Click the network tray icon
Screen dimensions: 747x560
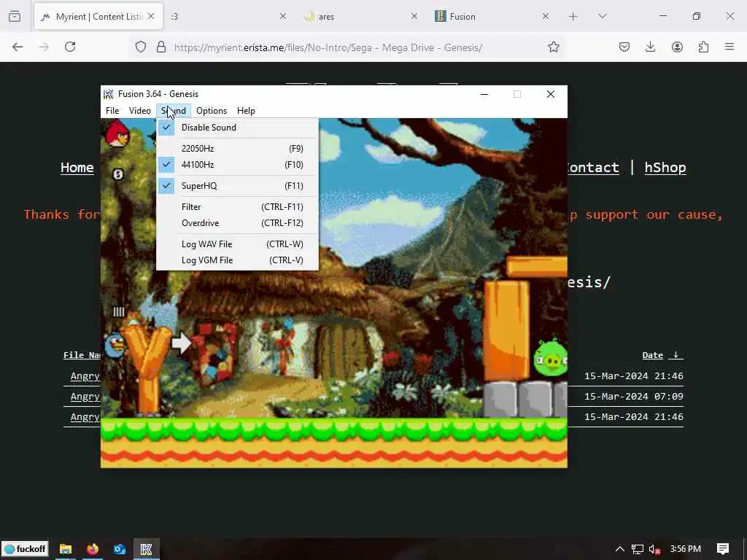(638, 549)
